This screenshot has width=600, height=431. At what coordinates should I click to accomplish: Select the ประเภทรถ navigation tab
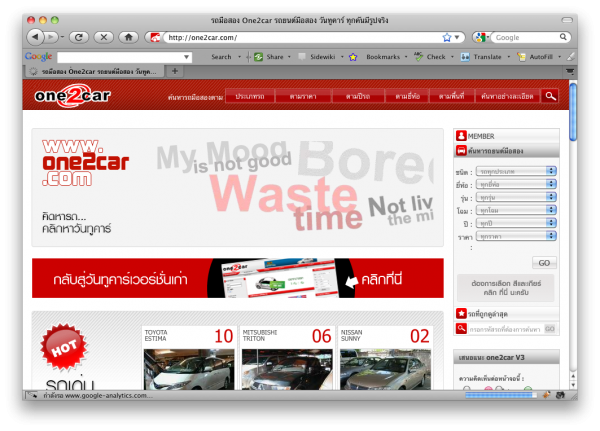(250, 96)
